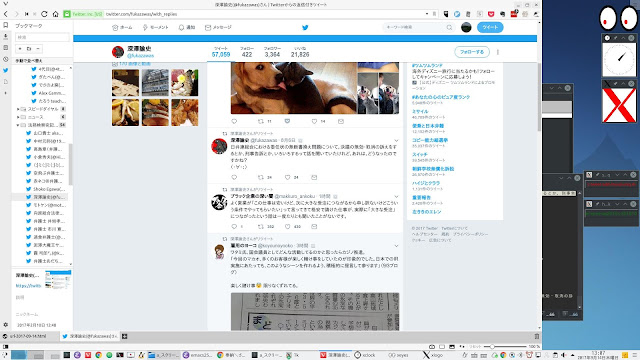Click the @fukazawas handle under profile name
640x360 pixels.
tap(140, 56)
